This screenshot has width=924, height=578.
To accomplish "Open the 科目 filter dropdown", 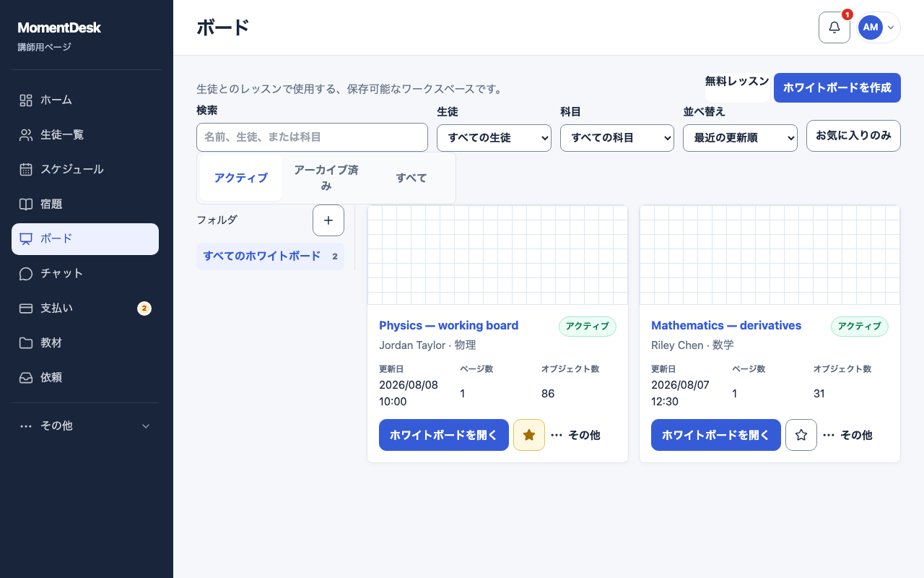I will point(617,138).
